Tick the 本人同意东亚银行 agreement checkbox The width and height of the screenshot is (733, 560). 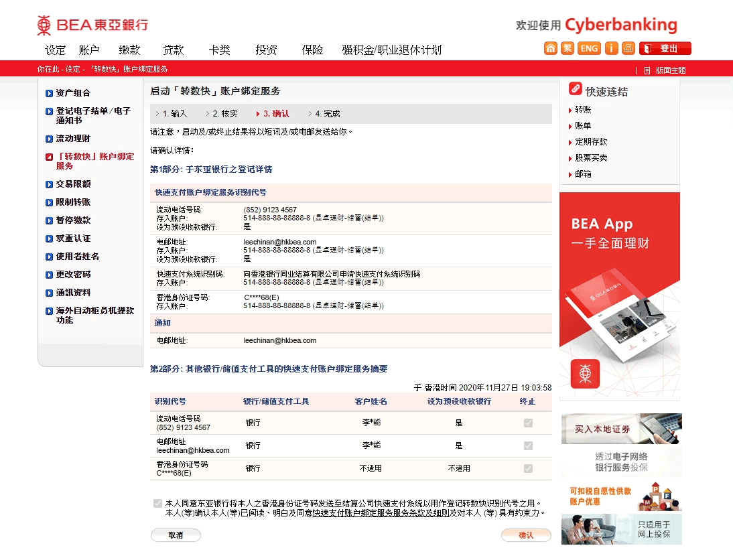click(157, 504)
